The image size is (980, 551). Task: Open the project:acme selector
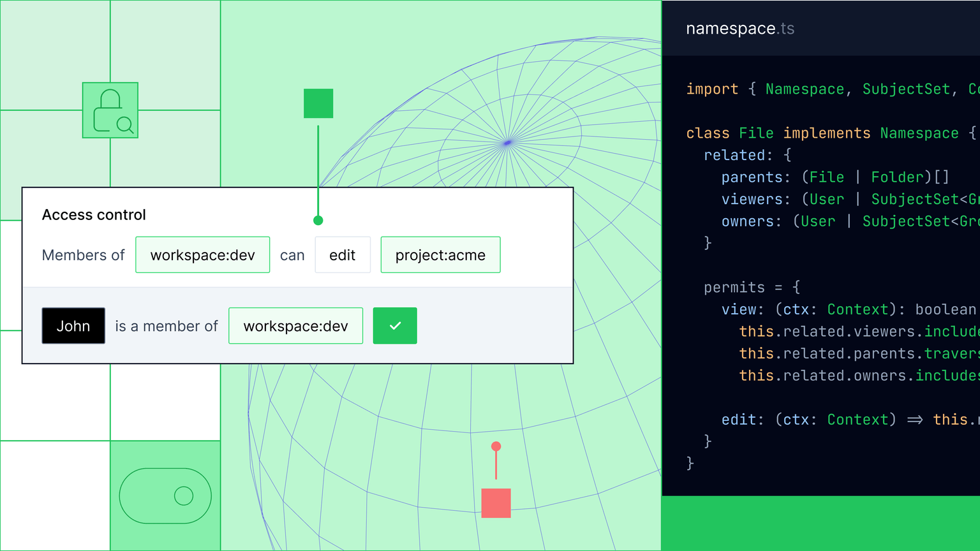click(x=440, y=255)
